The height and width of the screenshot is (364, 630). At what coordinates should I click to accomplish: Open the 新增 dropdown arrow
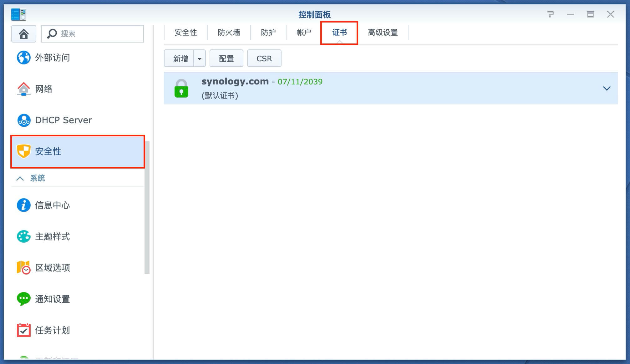click(200, 58)
